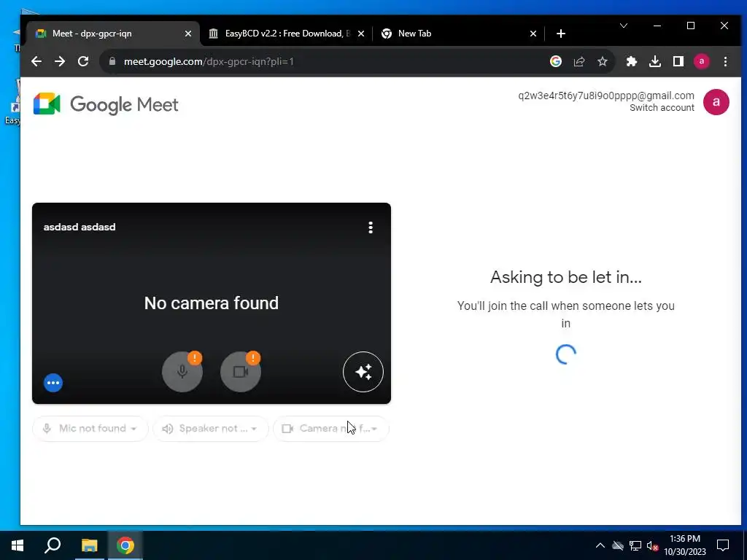The height and width of the screenshot is (560, 747).
Task: Open Chrome extensions puzzle icon
Action: [632, 61]
